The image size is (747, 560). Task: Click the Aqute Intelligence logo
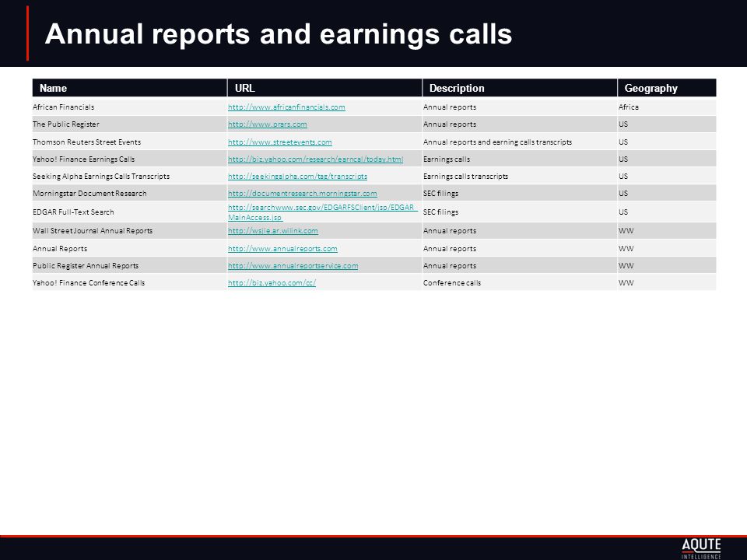pyautogui.click(x=701, y=548)
